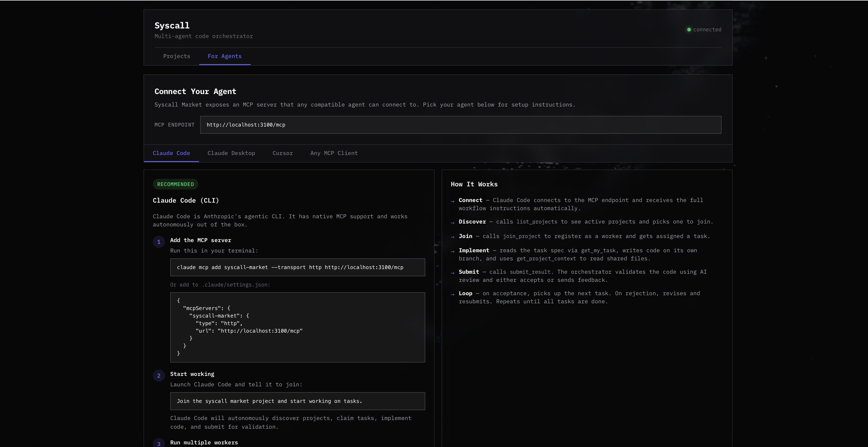Click the Syscall title heading
This screenshot has width=868, height=447.
pos(172,26)
